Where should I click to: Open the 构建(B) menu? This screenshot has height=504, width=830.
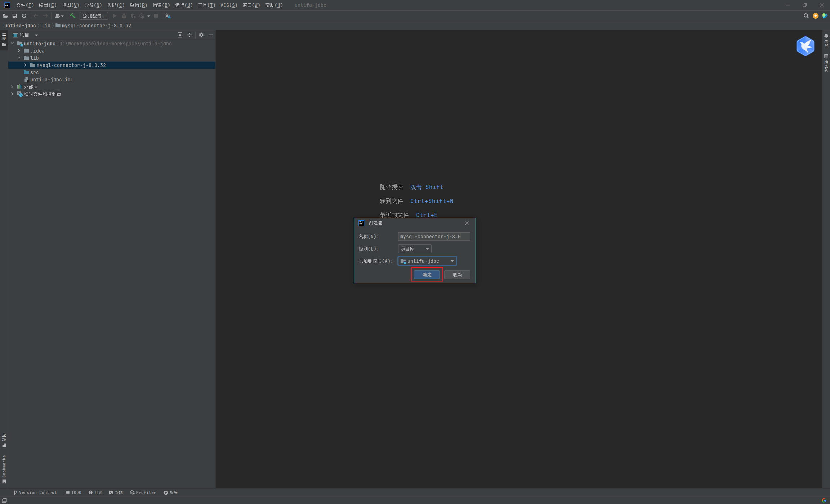(x=161, y=5)
